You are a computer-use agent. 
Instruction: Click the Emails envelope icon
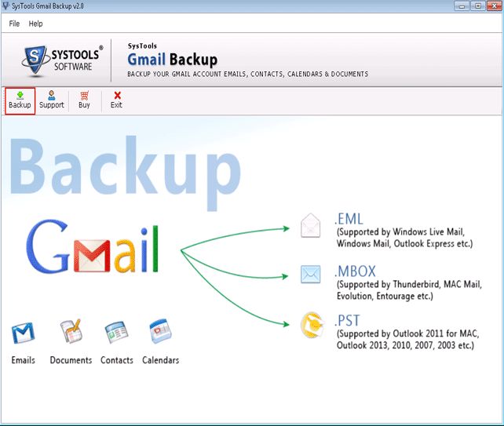pyautogui.click(x=23, y=333)
